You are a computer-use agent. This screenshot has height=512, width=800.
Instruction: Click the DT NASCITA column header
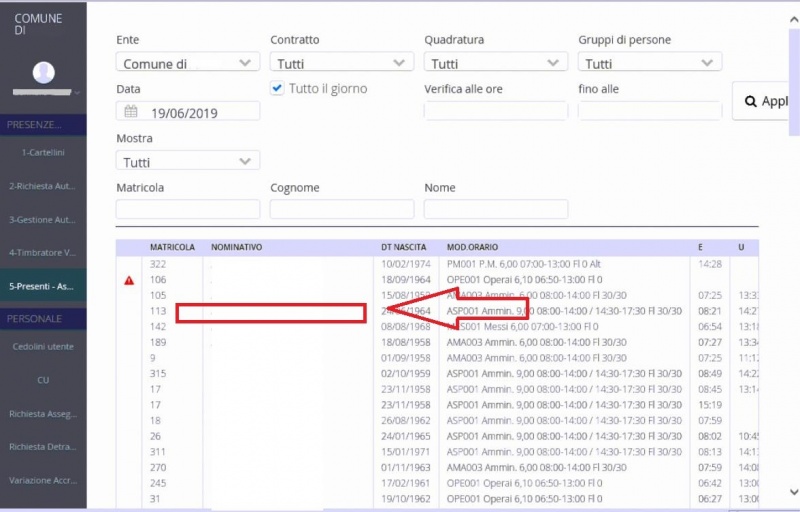pyautogui.click(x=404, y=247)
